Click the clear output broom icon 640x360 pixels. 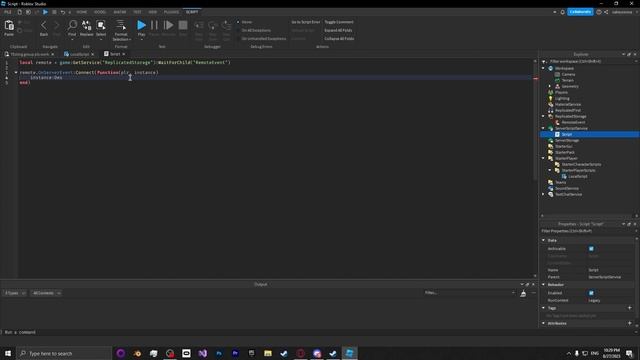pos(523,293)
